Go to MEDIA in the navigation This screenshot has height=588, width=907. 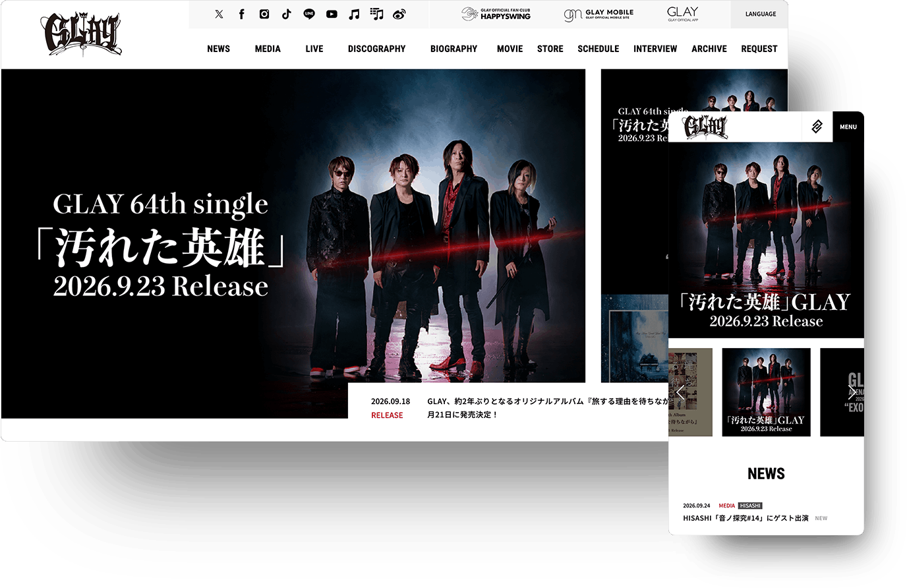(268, 49)
